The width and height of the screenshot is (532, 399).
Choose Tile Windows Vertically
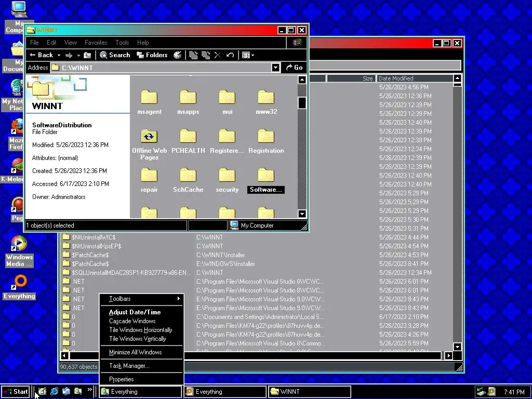pyautogui.click(x=141, y=339)
